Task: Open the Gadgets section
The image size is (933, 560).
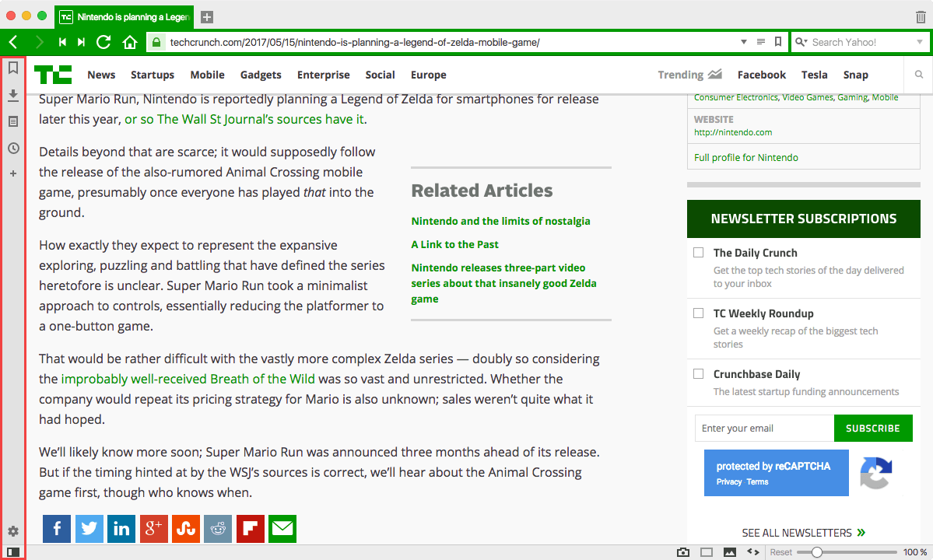Action: tap(261, 75)
